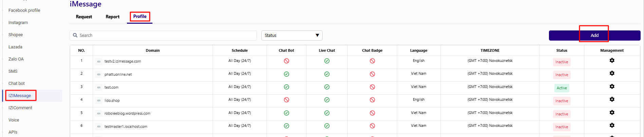Open settings gear for testmaster1.localhost.com row
The height and width of the screenshot is (137, 644).
tap(612, 125)
